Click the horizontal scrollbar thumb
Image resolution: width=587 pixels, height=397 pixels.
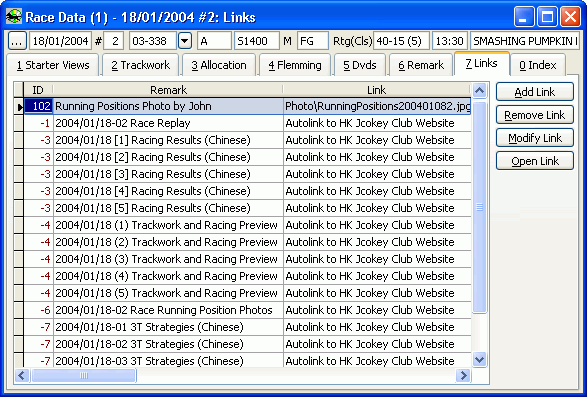click(84, 375)
